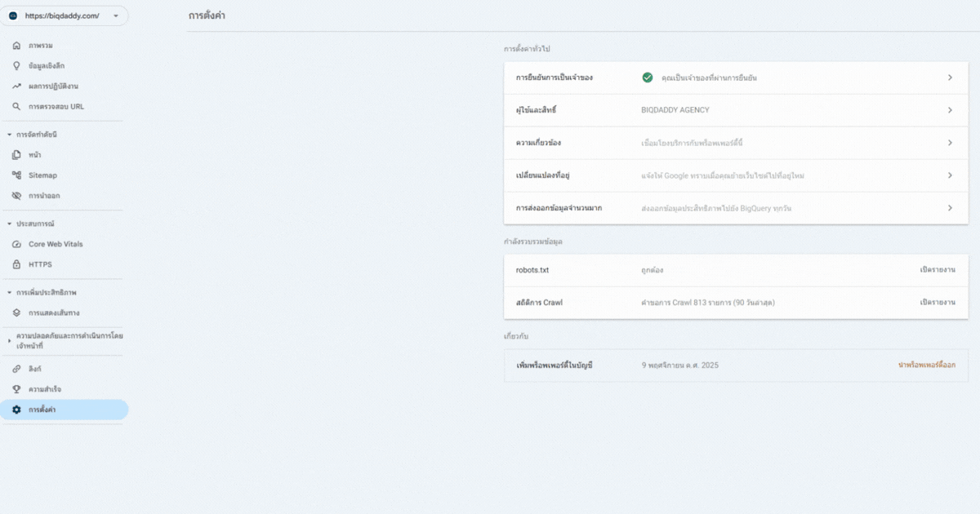Click the Sitemap tree icon
The width and height of the screenshot is (980, 514).
[16, 175]
